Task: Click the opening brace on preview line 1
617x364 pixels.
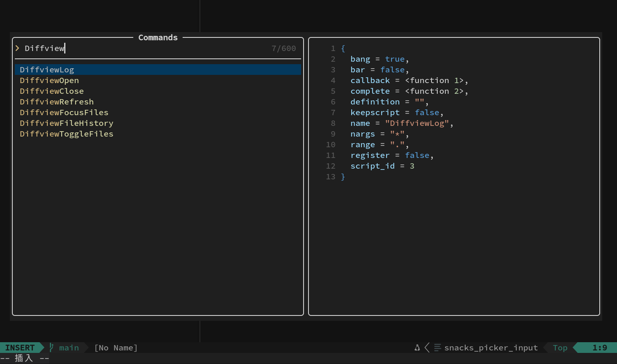Action: click(343, 48)
